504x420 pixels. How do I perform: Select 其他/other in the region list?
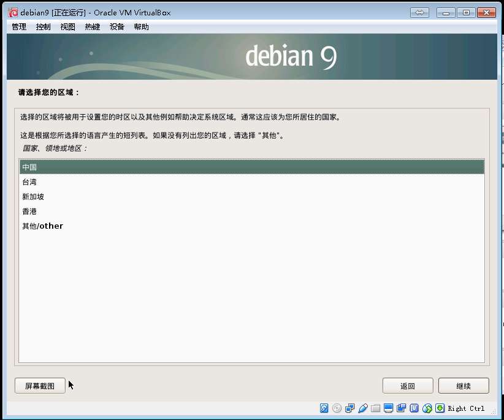(251, 226)
